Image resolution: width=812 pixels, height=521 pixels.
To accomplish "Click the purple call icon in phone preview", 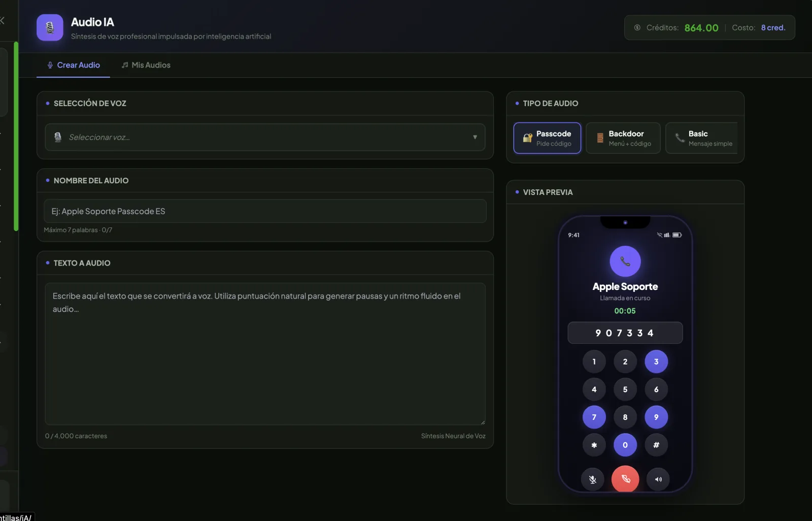I will coord(625,262).
